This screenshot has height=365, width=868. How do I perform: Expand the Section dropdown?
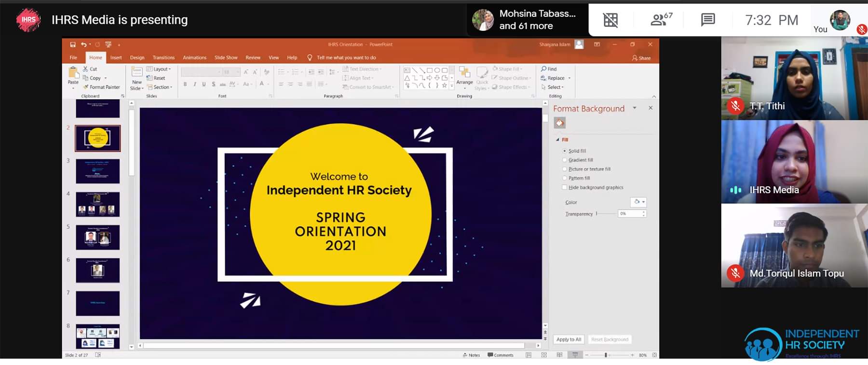click(160, 87)
